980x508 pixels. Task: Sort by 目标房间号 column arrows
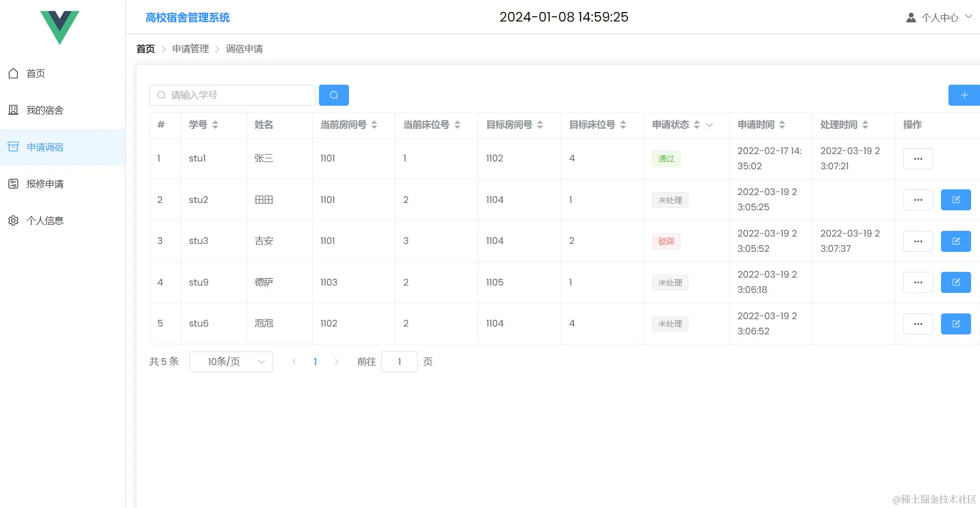540,125
